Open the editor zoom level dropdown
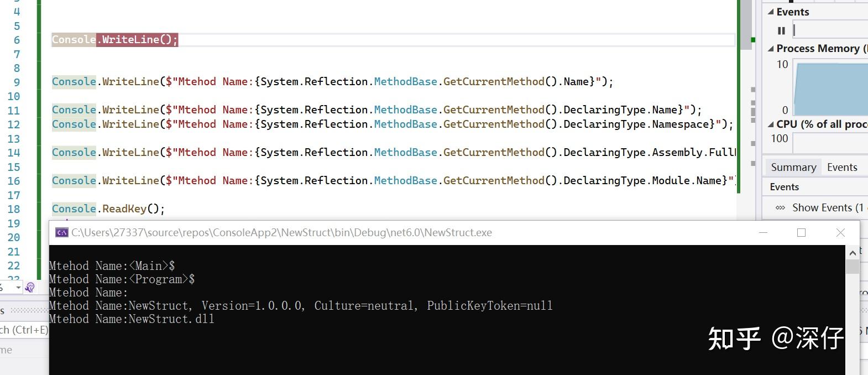The height and width of the screenshot is (375, 868). [18, 288]
